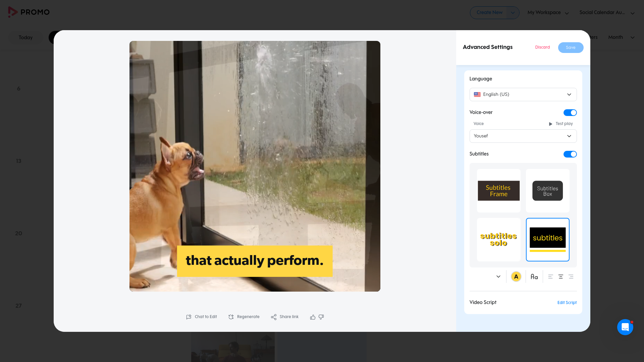Expand the Yousef voice dropdown
Screen dimensions: 644x362
(x=523, y=136)
